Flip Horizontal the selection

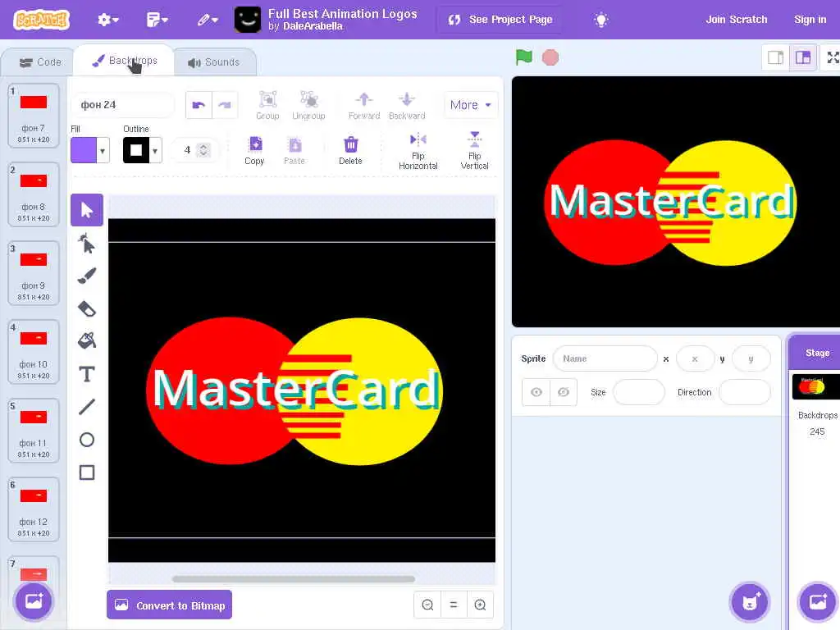[418, 152]
